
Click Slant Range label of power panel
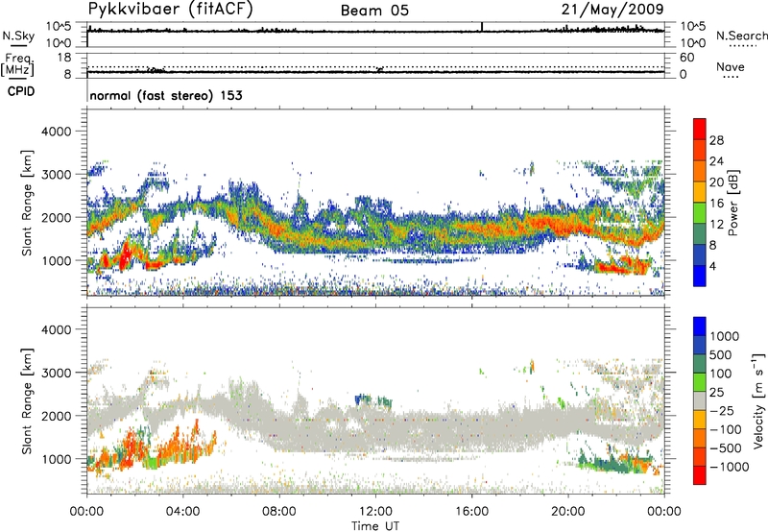pos(27,203)
